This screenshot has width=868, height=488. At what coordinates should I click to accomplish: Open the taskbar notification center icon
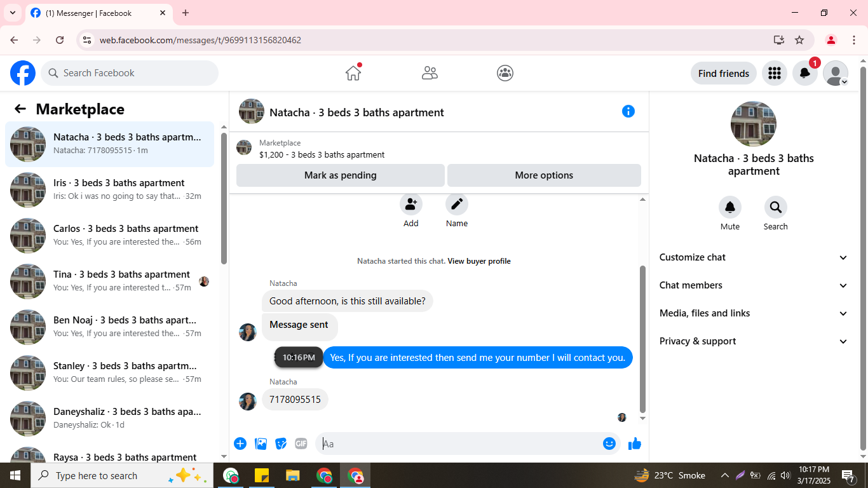tap(848, 475)
